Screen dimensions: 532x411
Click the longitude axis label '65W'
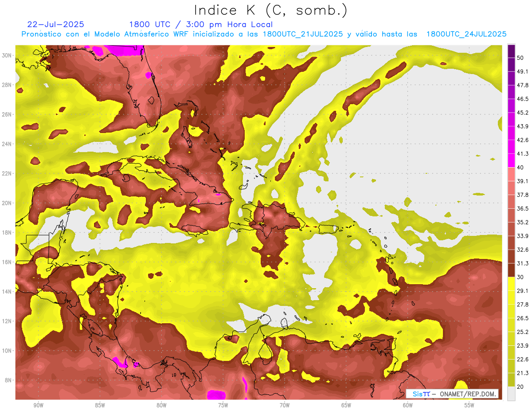[x=346, y=405]
